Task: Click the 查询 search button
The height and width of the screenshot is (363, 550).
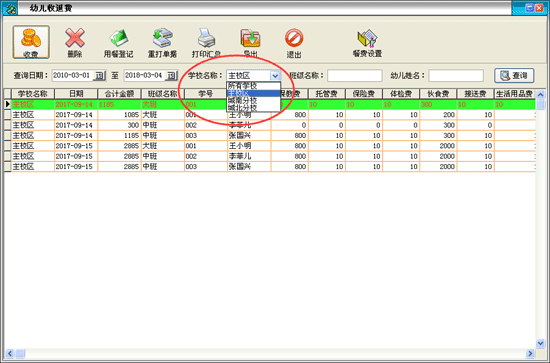Action: point(514,75)
